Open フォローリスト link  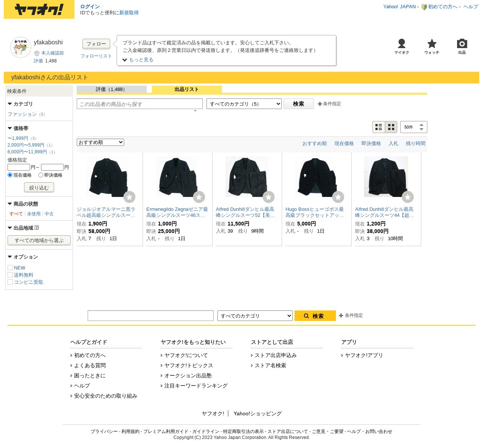[x=96, y=56]
